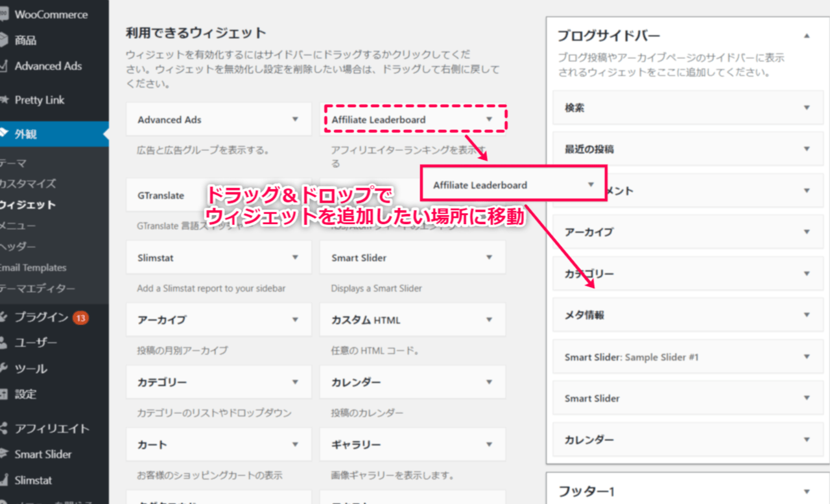The height and width of the screenshot is (504, 830).
Task: Click text Add a Slimstat report to your sidebar
Action: (211, 288)
